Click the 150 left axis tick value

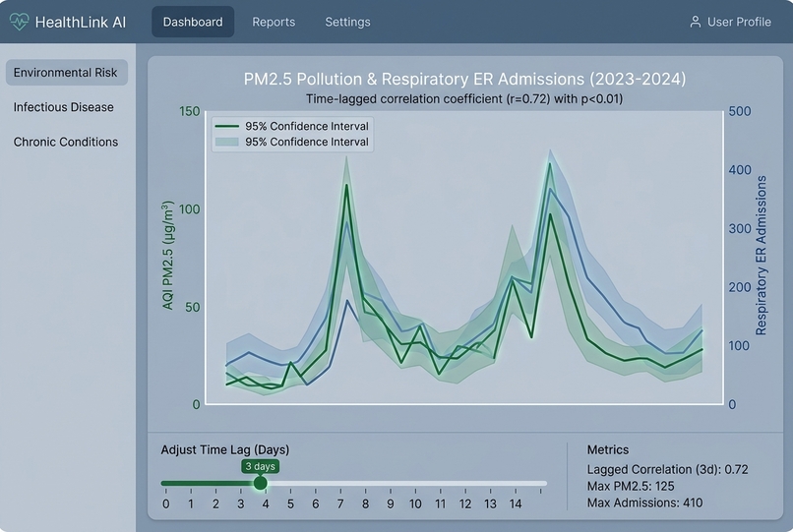190,111
